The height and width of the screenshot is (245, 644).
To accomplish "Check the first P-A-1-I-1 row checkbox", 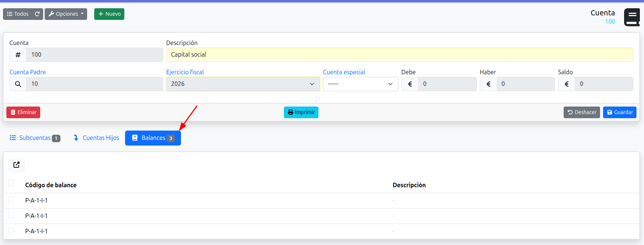I will click(11, 200).
